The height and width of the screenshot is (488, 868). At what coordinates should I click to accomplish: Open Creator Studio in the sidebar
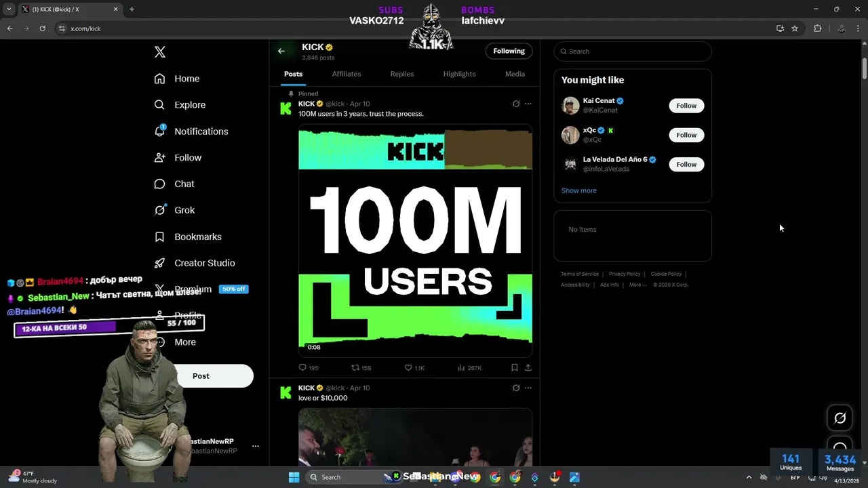point(195,263)
